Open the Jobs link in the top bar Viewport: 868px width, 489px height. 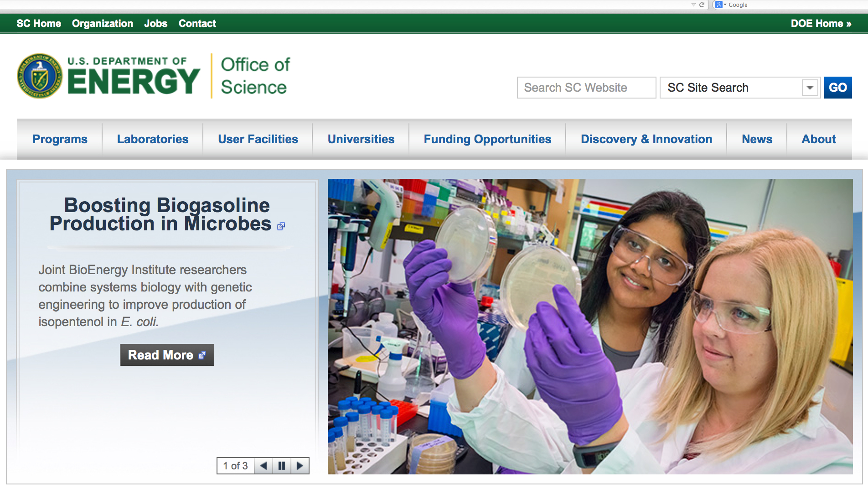coord(155,23)
